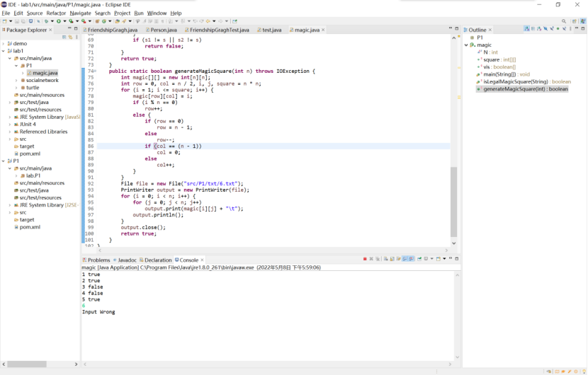Maximize the editor area
The height and width of the screenshot is (375, 588).
point(456,28)
